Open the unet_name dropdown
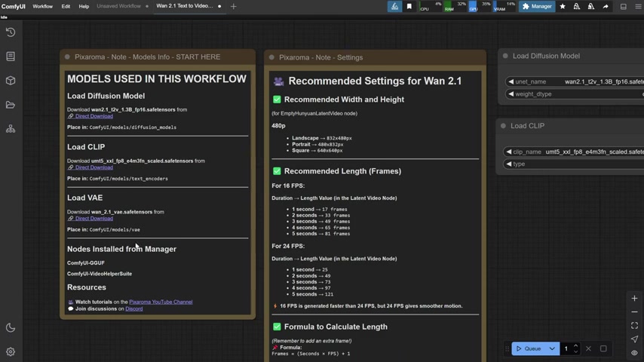 point(575,81)
